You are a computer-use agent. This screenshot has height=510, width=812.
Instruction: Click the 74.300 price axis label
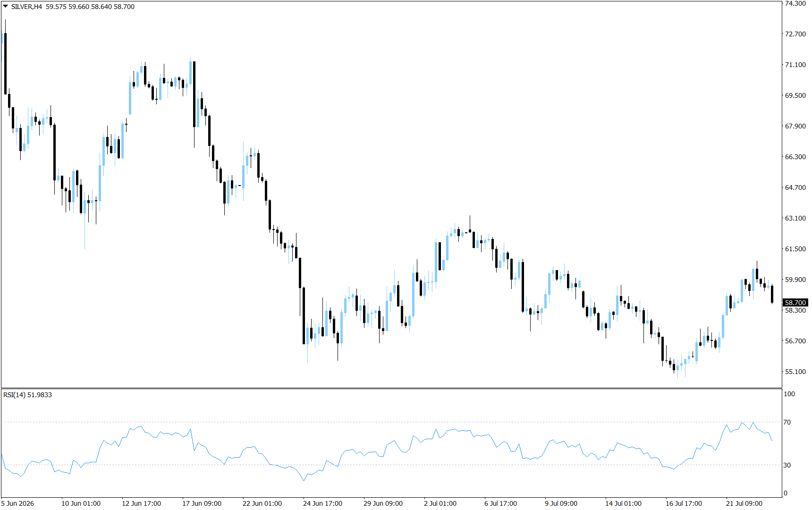click(795, 3)
